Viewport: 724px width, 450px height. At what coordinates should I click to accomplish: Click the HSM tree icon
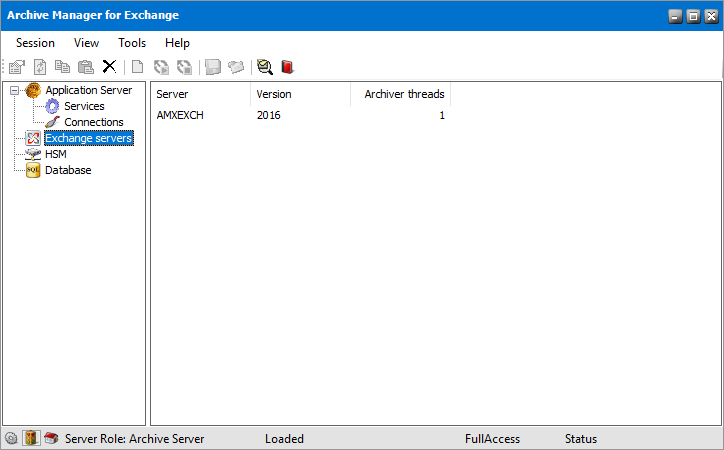point(33,154)
